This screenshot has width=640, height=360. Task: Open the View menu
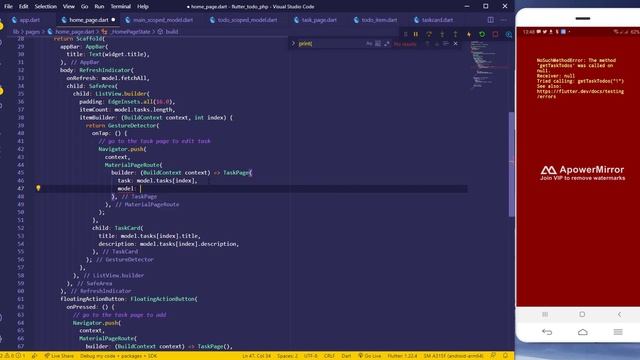(x=69, y=6)
